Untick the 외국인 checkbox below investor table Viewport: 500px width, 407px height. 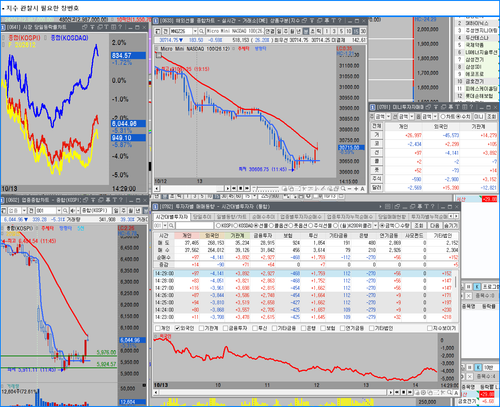pos(178,328)
